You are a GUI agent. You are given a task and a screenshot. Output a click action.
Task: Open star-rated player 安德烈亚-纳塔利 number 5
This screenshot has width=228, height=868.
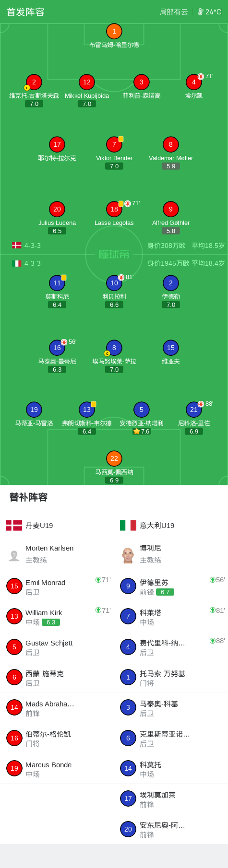point(141,410)
